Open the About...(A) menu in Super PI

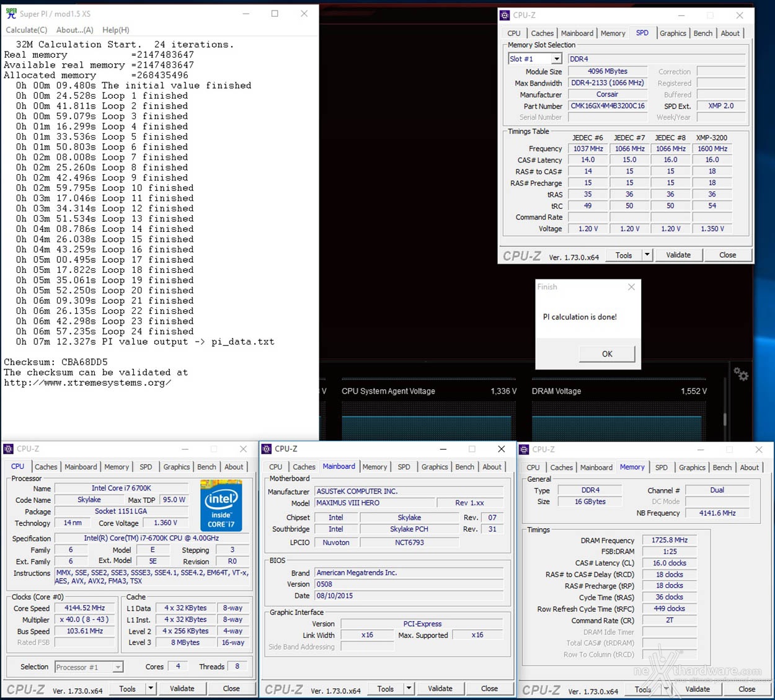[x=74, y=30]
